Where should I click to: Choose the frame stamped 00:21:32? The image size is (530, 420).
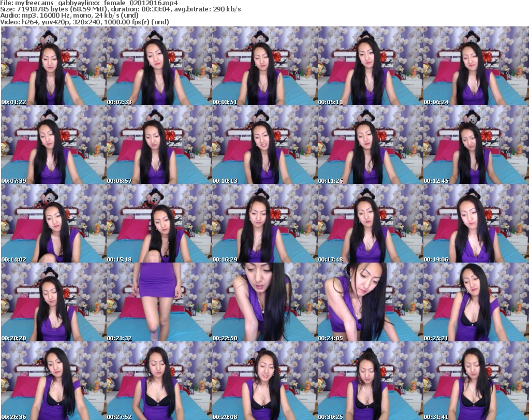coord(159,302)
